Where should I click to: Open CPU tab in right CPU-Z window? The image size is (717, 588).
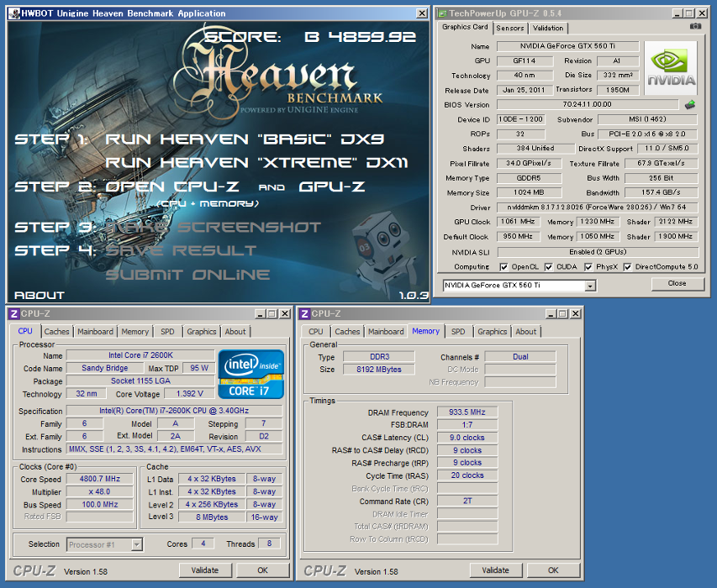coord(315,332)
